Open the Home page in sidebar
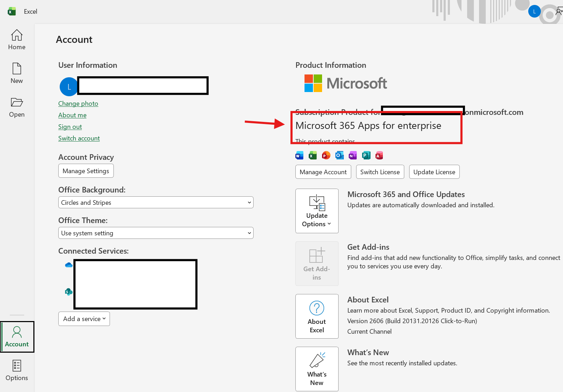Viewport: 563px width, 392px height. coord(17,40)
